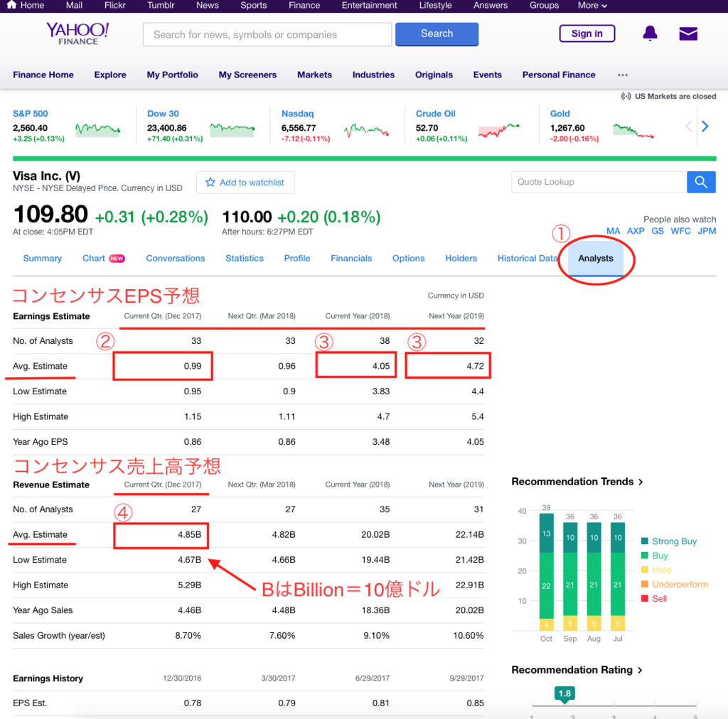Open My Screeners in navigation
The height and width of the screenshot is (719, 728).
coord(247,75)
